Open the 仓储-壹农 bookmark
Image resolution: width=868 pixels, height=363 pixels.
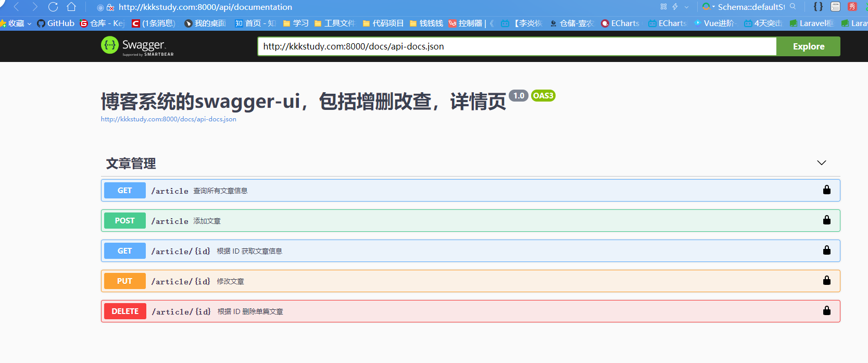pos(572,23)
